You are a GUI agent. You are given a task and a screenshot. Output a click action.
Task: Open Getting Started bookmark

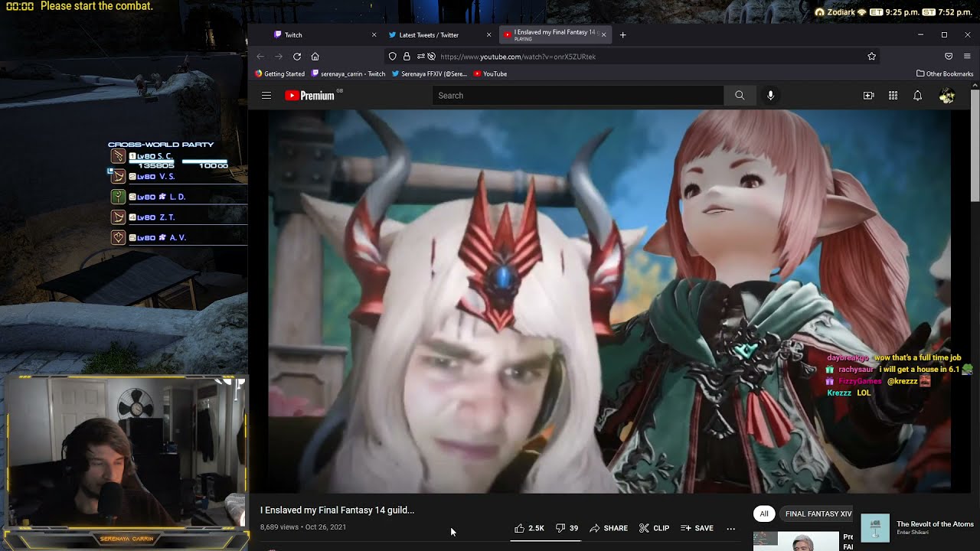point(279,74)
